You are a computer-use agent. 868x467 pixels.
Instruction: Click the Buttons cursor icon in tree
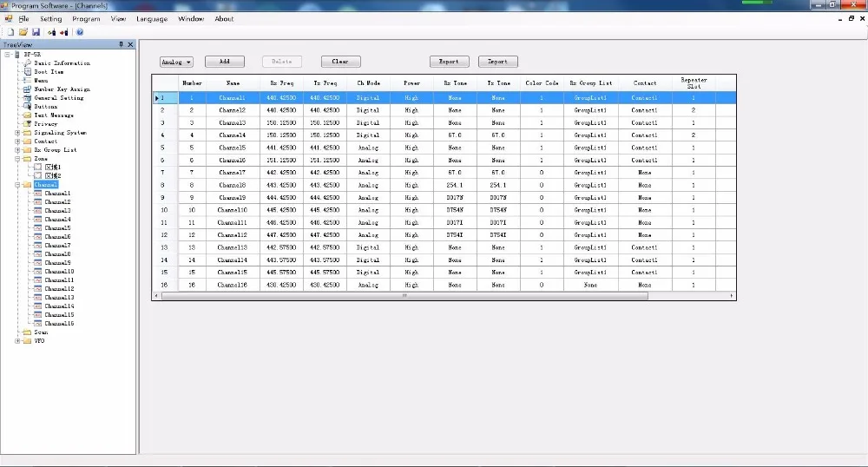click(x=27, y=106)
